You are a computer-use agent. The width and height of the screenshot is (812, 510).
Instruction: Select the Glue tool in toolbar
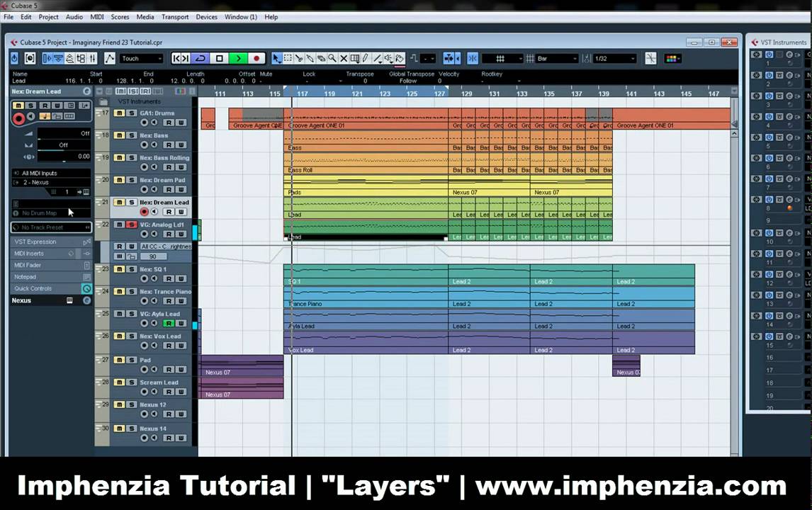point(310,59)
